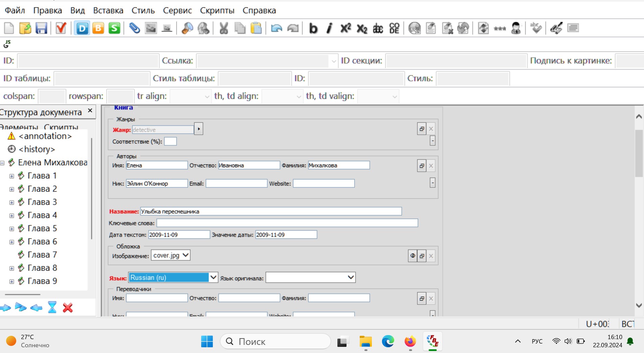
Task: Save the document with the floppy disk icon
Action: (41, 28)
